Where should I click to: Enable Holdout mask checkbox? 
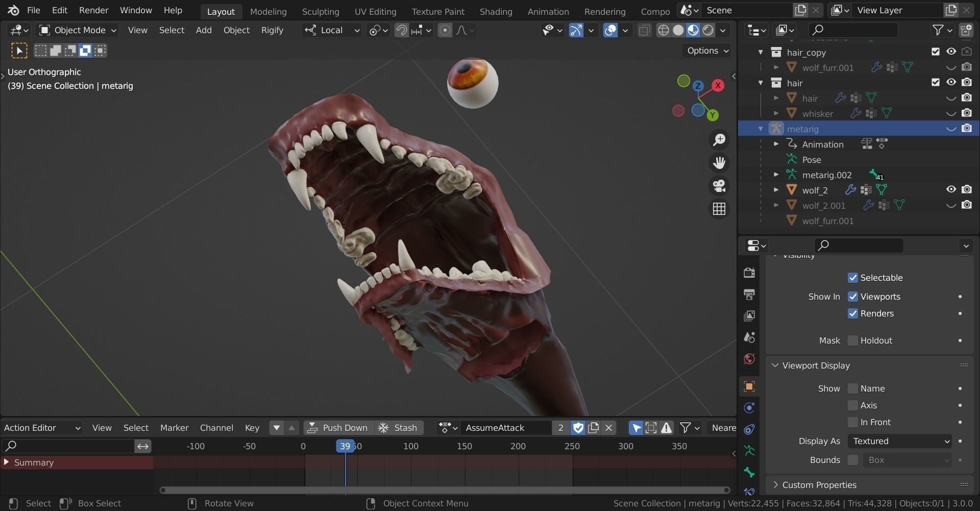[853, 340]
